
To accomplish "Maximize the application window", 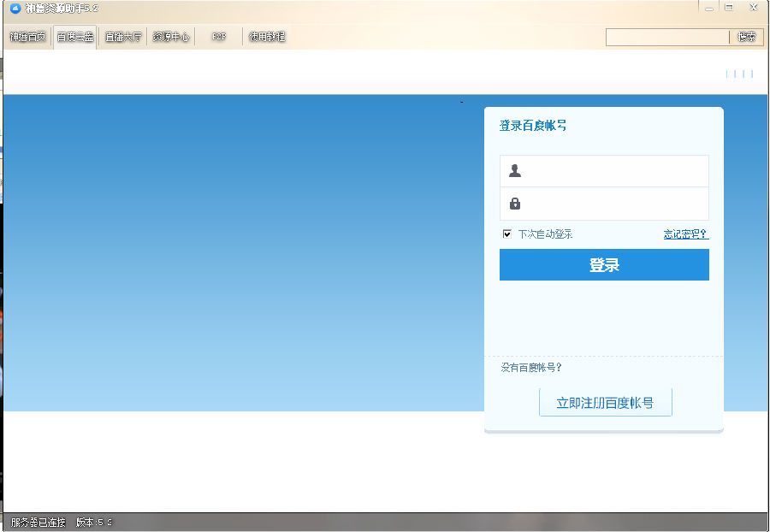I will [x=729, y=8].
